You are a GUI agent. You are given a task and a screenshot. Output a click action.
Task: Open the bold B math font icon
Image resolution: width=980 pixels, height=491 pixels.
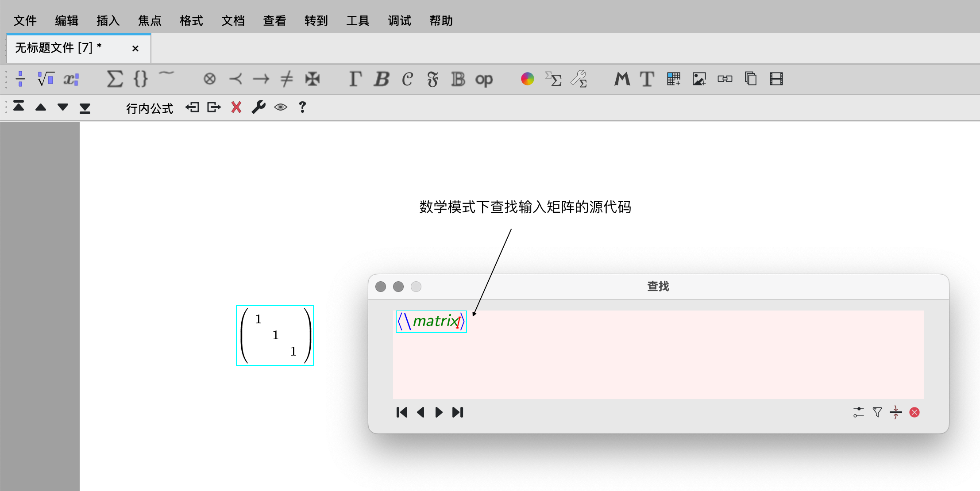(382, 79)
